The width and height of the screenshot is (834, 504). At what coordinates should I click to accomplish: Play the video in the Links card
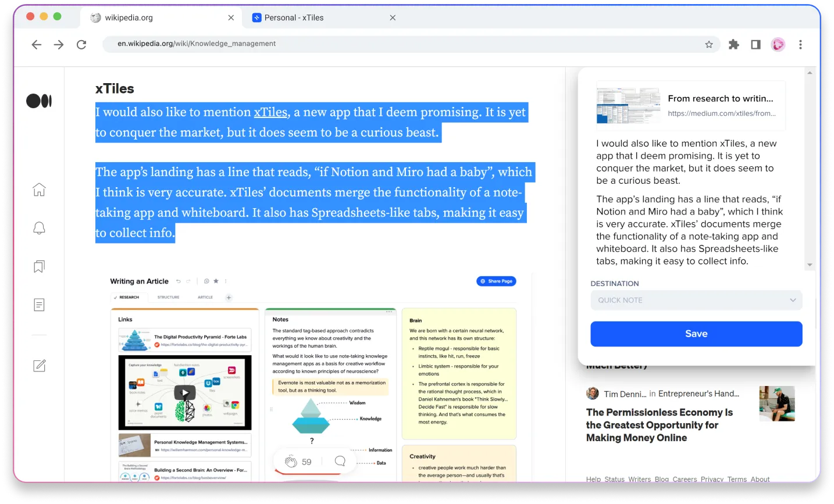point(185,392)
